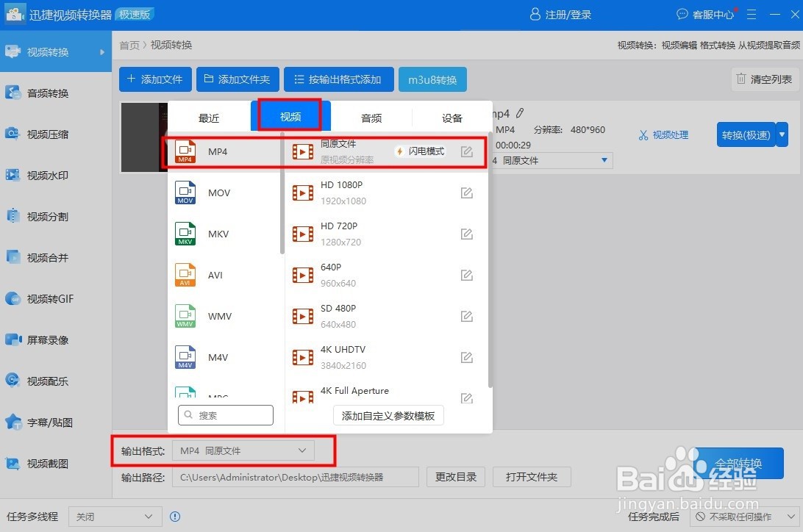The width and height of the screenshot is (803, 532).
Task: Open the task multithread info icon
Action: pos(175,517)
